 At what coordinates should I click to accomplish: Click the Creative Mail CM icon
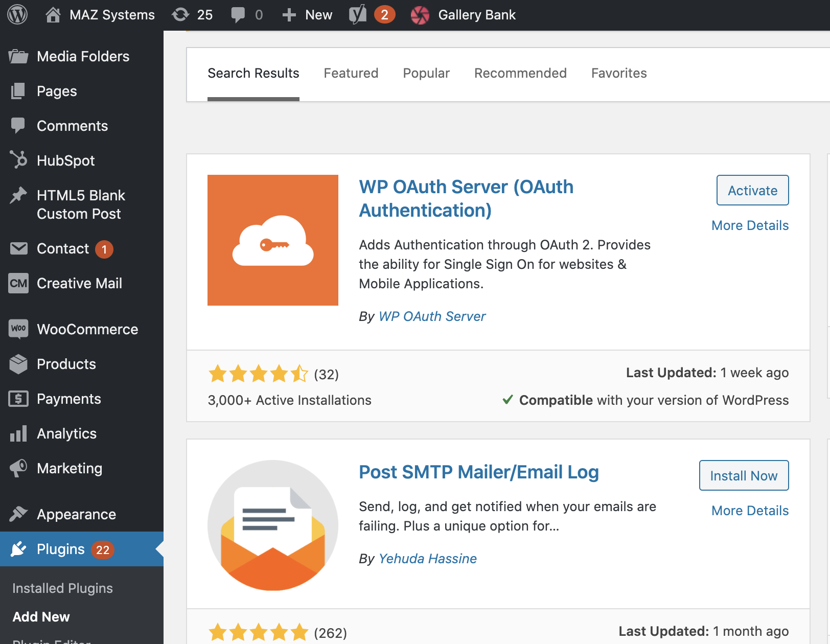point(18,283)
